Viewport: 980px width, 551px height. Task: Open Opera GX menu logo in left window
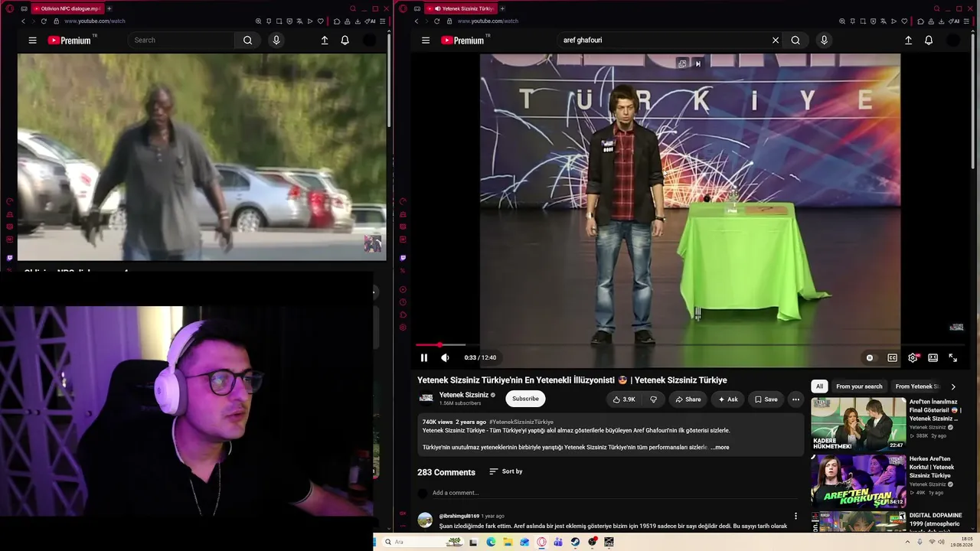[10, 8]
